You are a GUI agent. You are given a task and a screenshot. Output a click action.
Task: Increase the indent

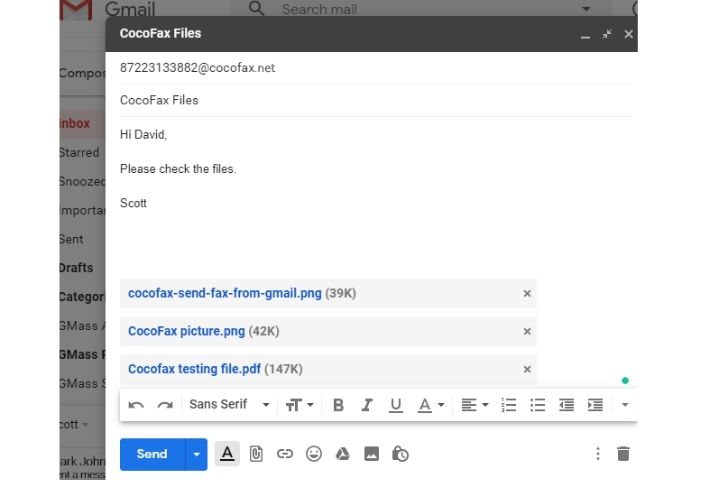(x=595, y=405)
